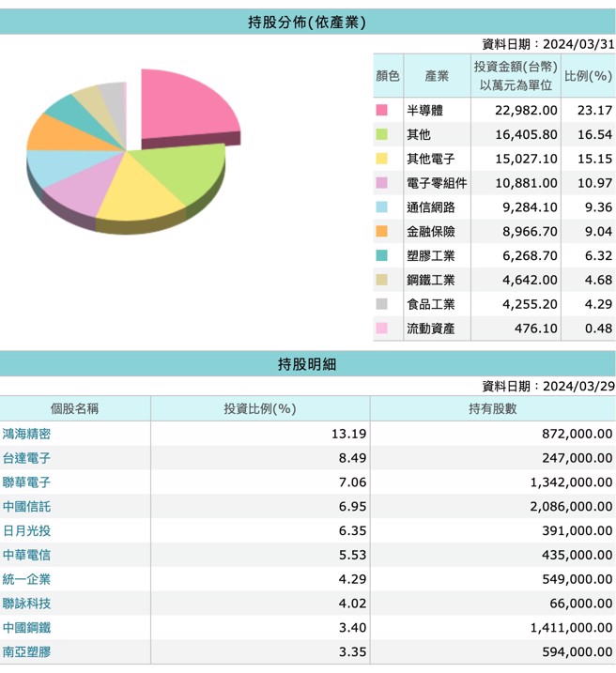The image size is (616, 673).
Task: Open the 台達電子 stock link
Action: pyautogui.click(x=26, y=458)
